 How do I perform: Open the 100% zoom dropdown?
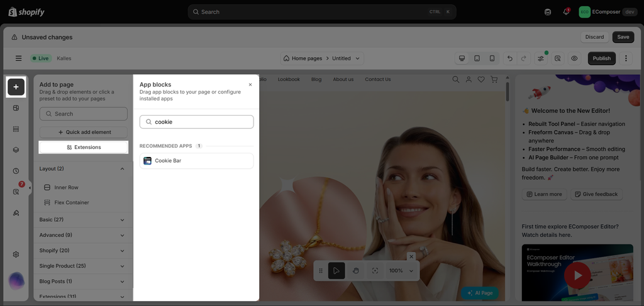tap(401, 271)
